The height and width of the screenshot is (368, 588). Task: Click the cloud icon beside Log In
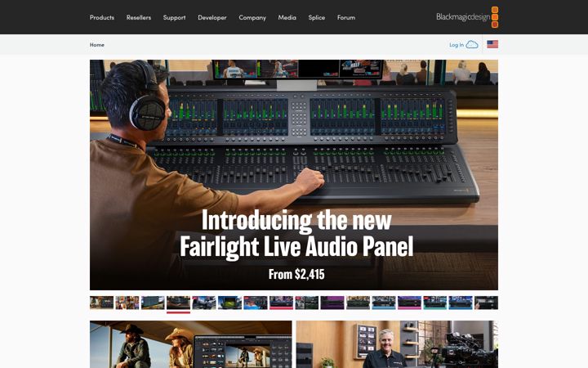[472, 45]
